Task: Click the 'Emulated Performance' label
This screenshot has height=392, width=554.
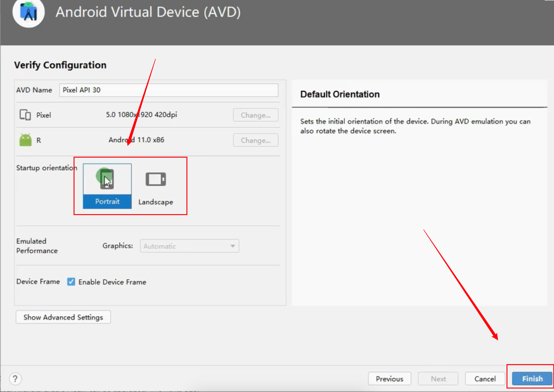Action: (x=37, y=246)
